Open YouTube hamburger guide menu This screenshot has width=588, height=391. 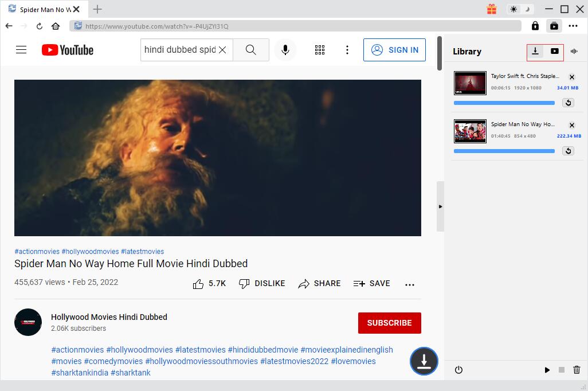[x=21, y=50]
